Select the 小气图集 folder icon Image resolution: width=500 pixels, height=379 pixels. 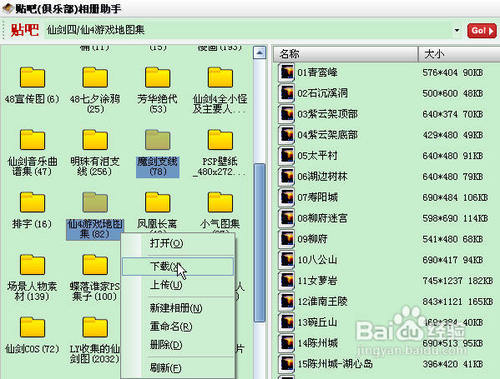click(x=220, y=202)
